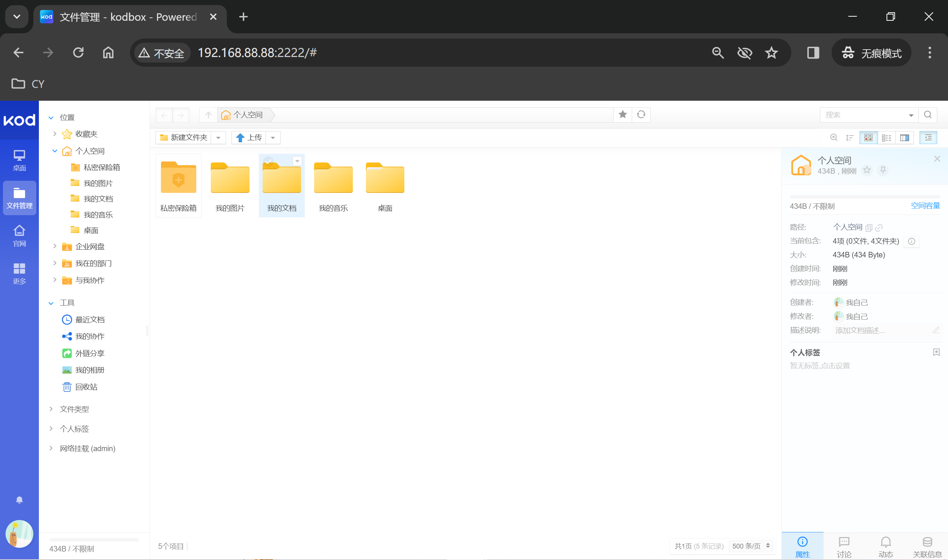Open the 500 条/页 page size selector
Viewport: 948px width, 560px height.
click(751, 546)
